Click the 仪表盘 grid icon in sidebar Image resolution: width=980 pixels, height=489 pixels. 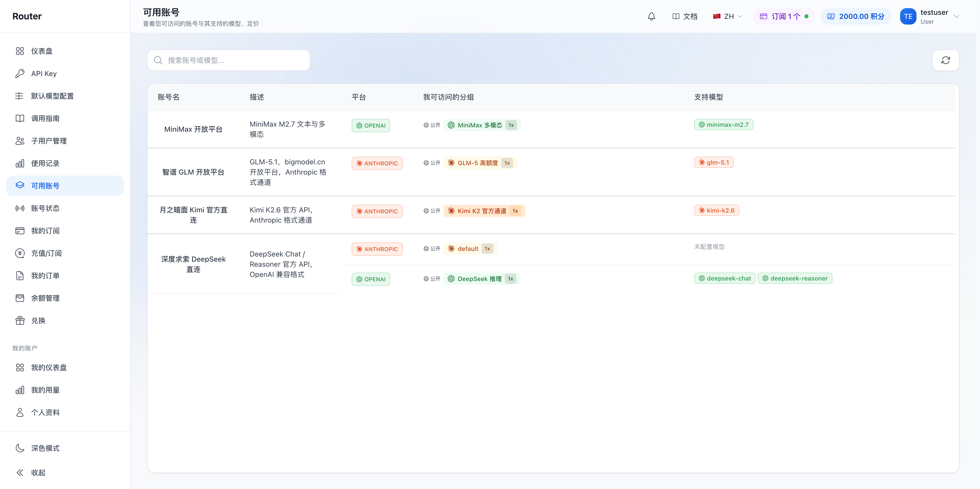pos(20,51)
